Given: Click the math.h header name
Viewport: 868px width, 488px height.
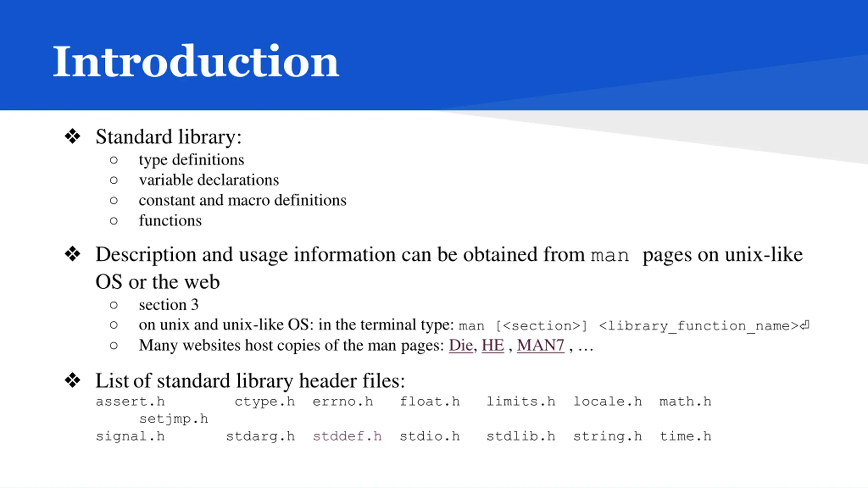Looking at the screenshot, I should 685,402.
